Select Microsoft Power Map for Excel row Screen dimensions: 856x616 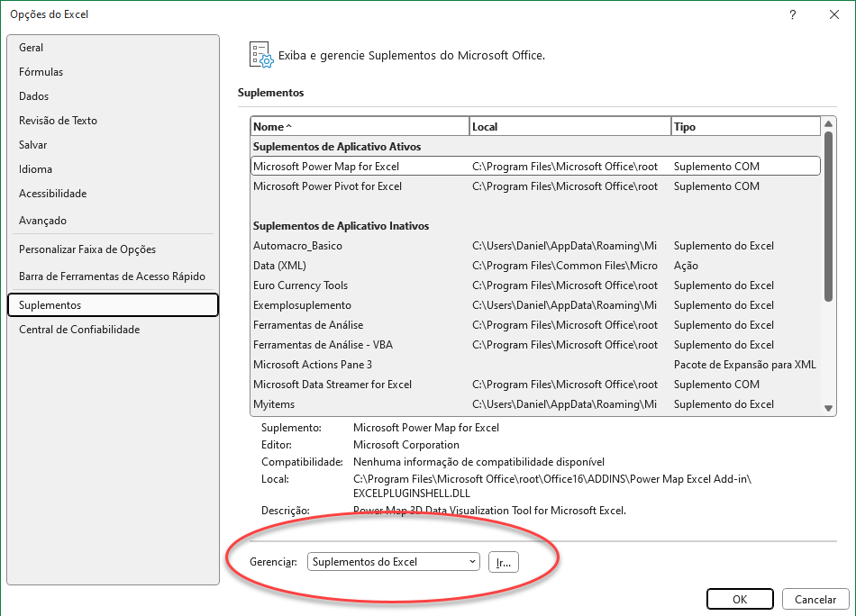coord(535,167)
